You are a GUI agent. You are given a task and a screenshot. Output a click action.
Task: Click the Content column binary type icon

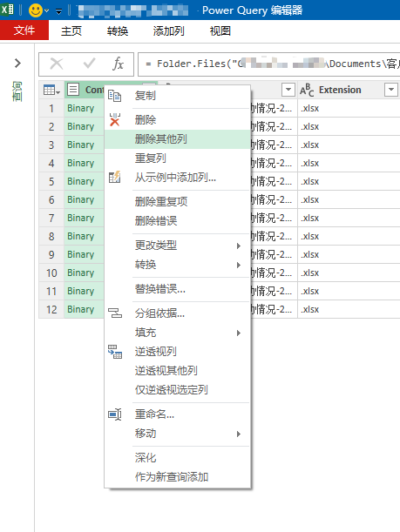[73, 90]
